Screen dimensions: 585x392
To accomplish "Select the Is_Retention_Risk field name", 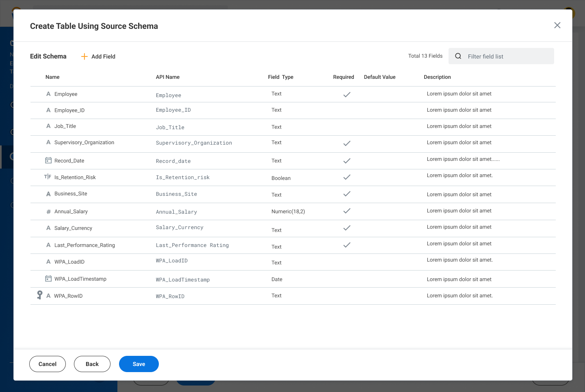I will 75,177.
